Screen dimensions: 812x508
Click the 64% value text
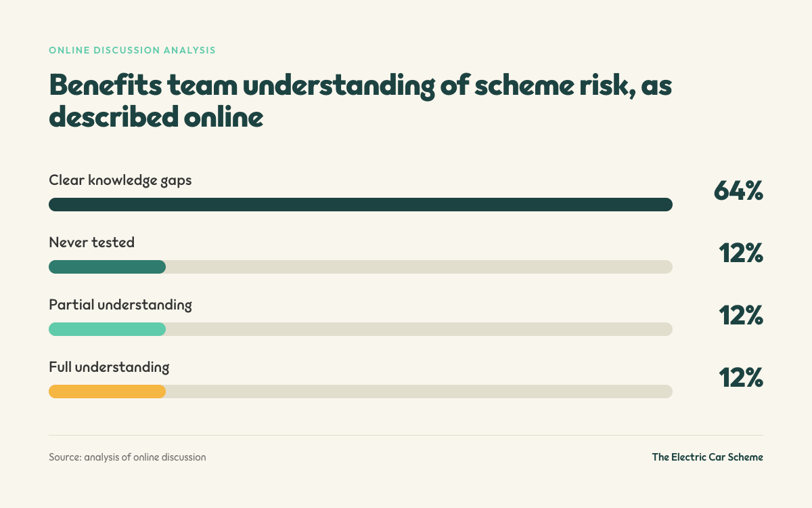738,192
